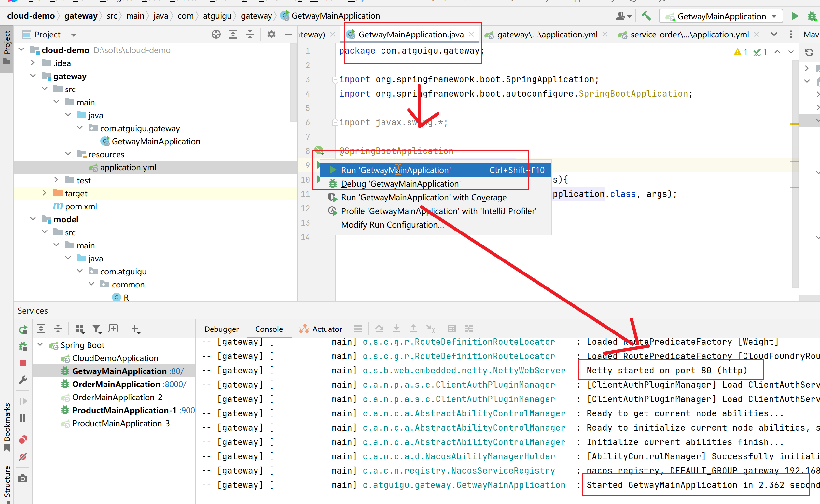Image resolution: width=820 pixels, height=504 pixels.
Task: Collapse the model module node
Action: point(33,219)
